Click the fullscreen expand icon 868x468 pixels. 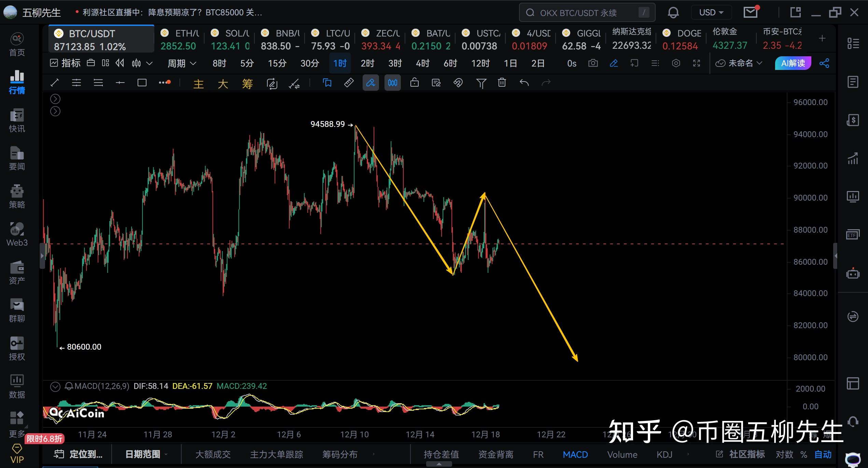(697, 63)
